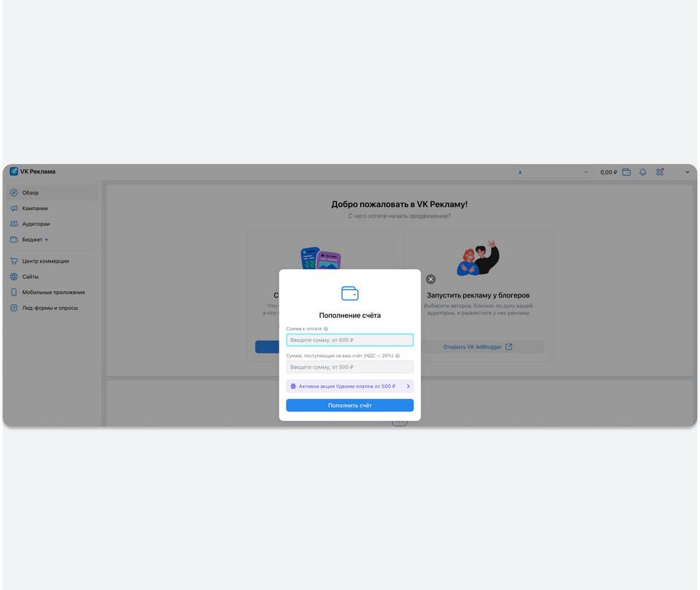The image size is (700, 590).
Task: Click help icon beside Сумма к оплате
Action: [326, 329]
